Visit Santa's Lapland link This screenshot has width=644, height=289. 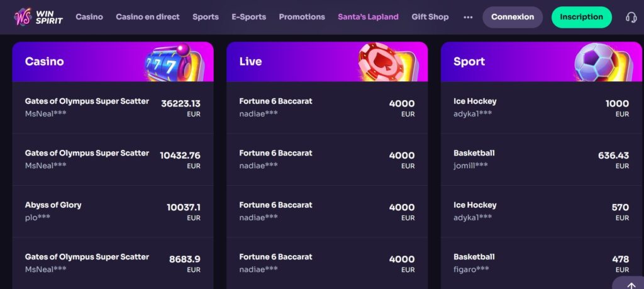[368, 17]
